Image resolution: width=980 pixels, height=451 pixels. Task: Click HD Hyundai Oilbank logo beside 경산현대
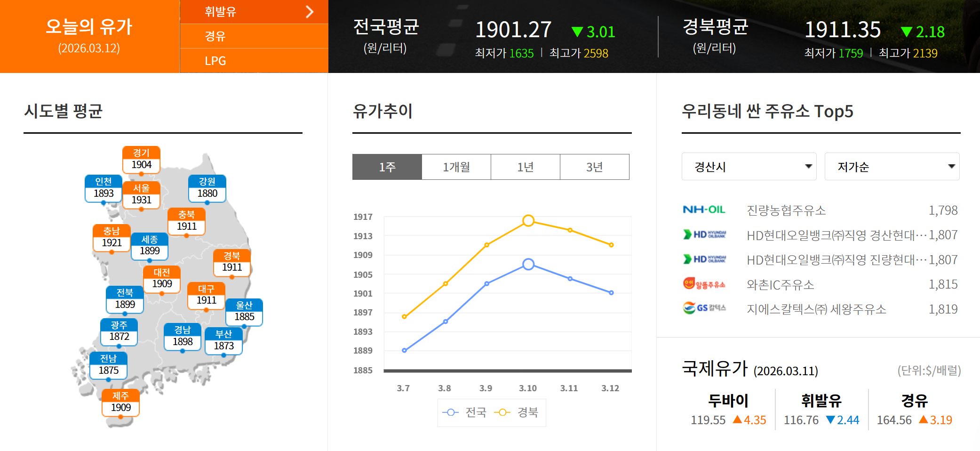tap(704, 234)
